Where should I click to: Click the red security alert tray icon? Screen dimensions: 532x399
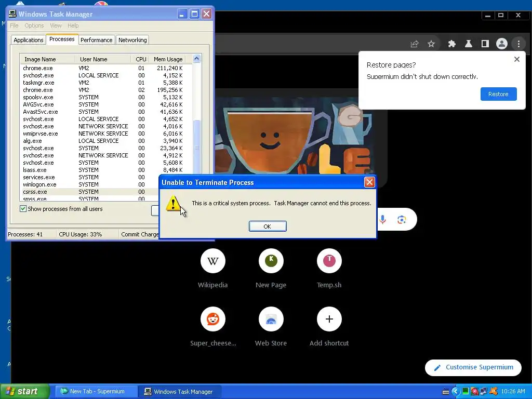474,392
